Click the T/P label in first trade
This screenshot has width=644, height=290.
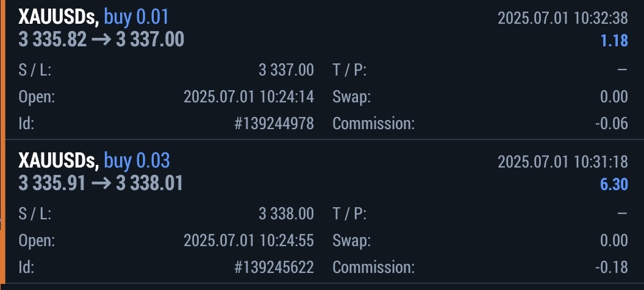349,70
